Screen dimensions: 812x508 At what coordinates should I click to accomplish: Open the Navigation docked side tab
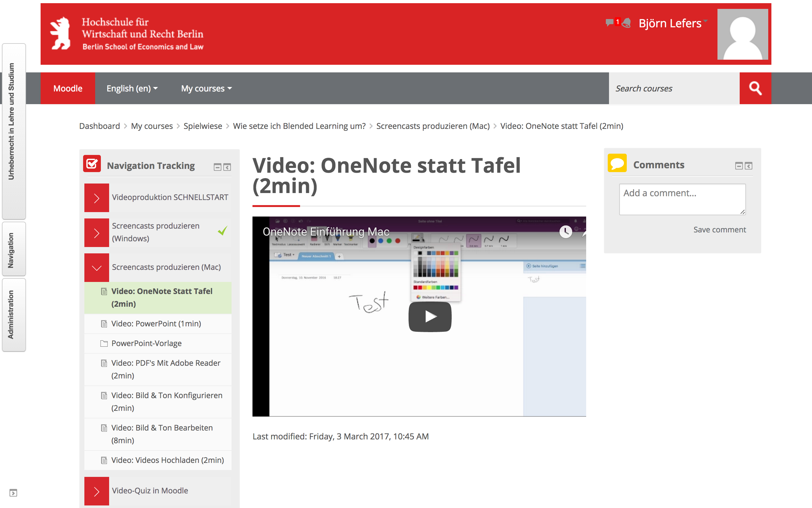pos(14,249)
